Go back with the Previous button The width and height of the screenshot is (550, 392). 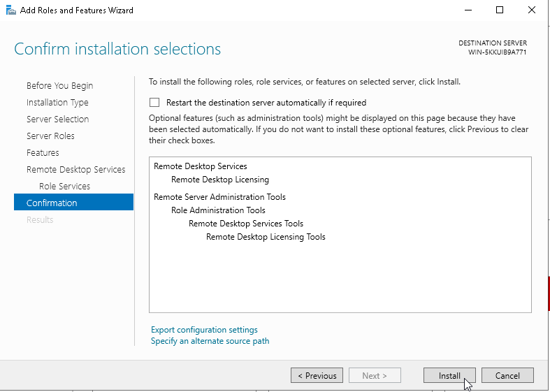[x=317, y=375]
